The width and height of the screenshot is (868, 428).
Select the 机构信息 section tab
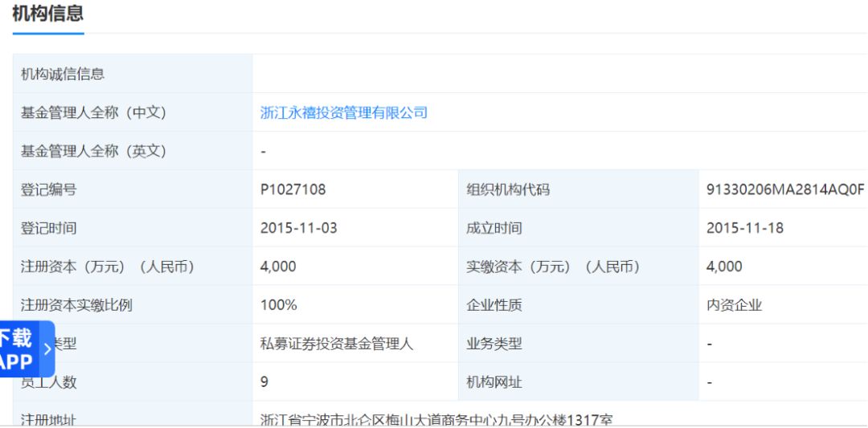[48, 14]
